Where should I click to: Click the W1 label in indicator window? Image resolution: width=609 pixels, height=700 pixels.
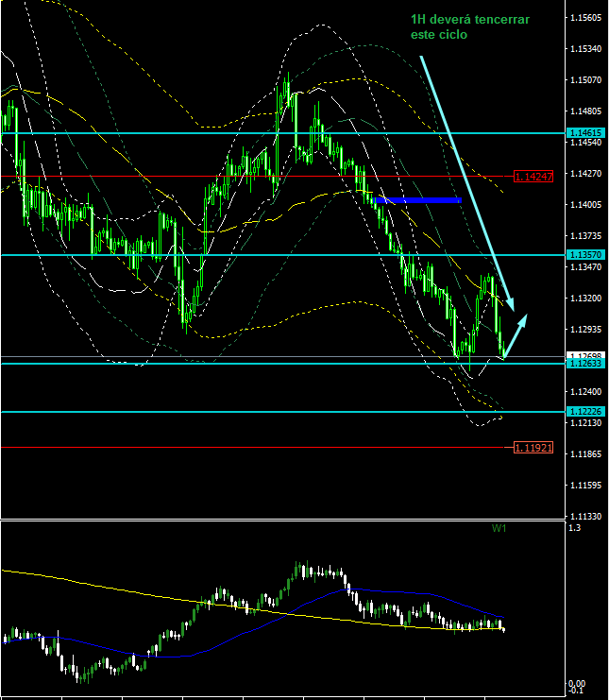pyautogui.click(x=499, y=529)
